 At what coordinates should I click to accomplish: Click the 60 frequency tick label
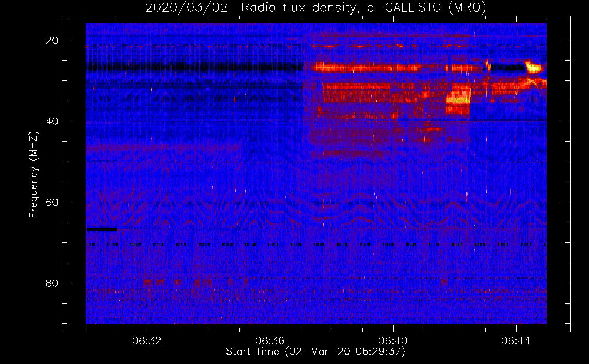(x=52, y=202)
